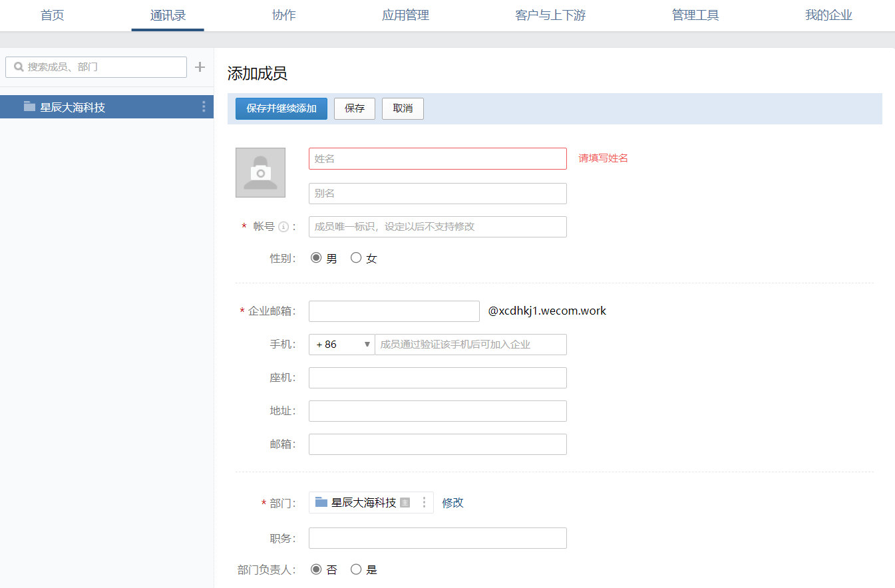The image size is (895, 588).
Task: Go to 首页 tab
Action: (53, 15)
